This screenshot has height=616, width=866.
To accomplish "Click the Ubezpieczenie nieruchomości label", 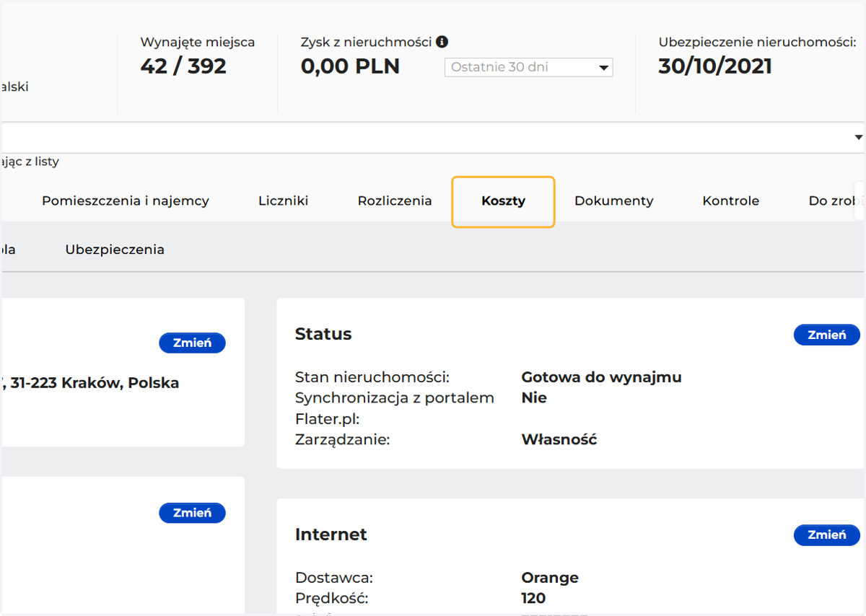I will click(758, 42).
